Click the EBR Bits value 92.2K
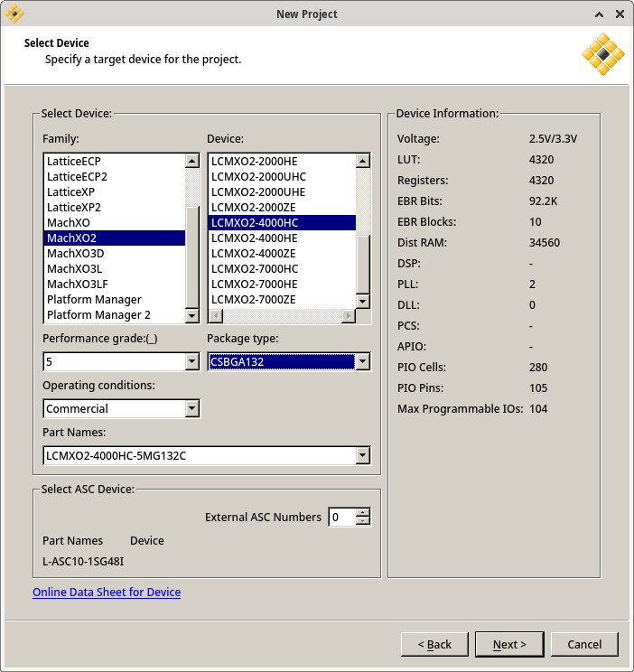634x672 pixels. tap(543, 201)
